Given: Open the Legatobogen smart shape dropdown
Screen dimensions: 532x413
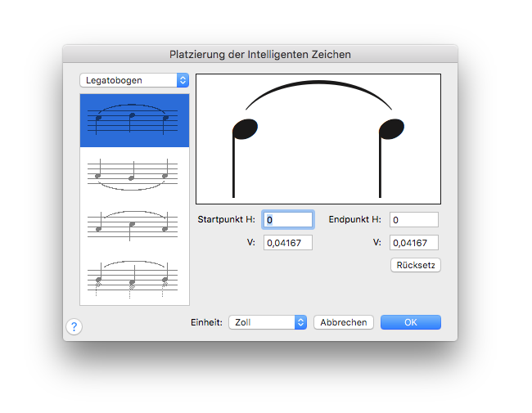Looking at the screenshot, I should coord(134,80).
